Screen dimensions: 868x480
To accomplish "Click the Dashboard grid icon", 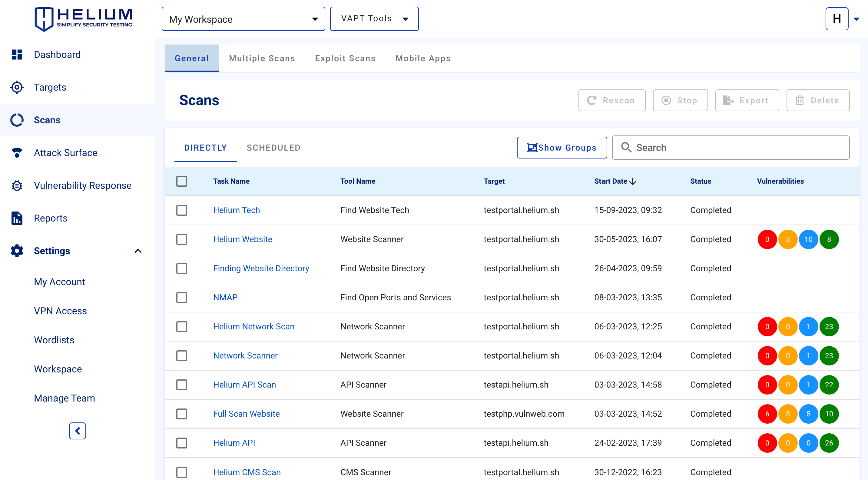I will click(17, 54).
